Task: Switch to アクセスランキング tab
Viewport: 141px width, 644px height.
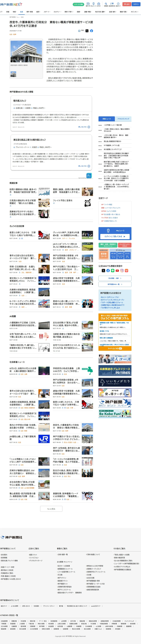Action: pyautogui.click(x=123, y=119)
